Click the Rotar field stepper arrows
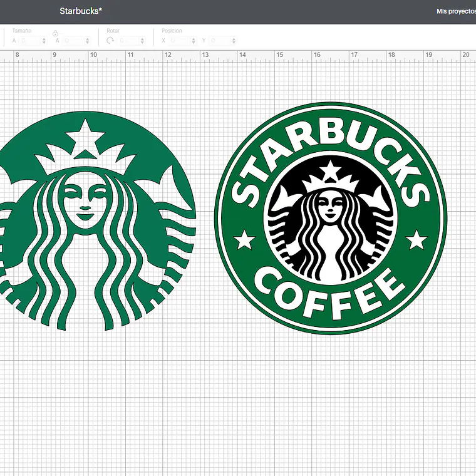This screenshot has height=476, width=476. tap(142, 41)
